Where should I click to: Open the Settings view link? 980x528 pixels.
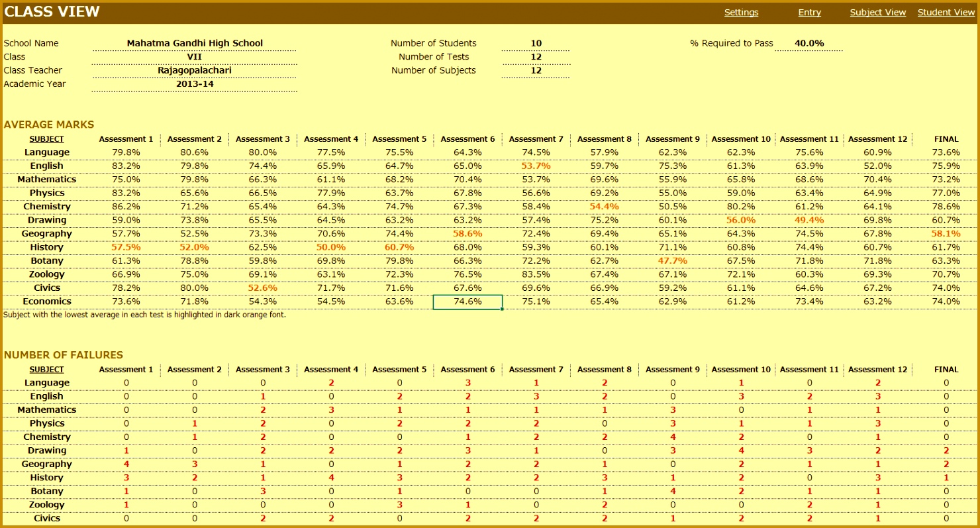[x=741, y=12]
